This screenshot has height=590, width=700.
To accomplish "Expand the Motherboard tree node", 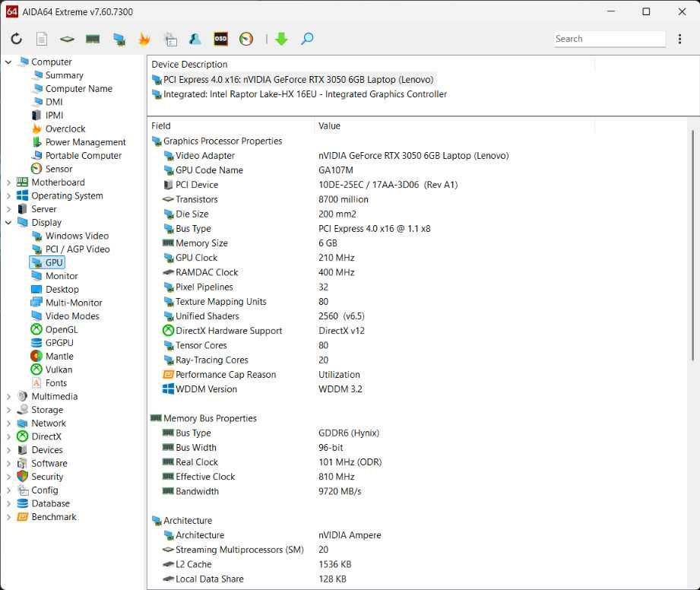I will (x=8, y=182).
